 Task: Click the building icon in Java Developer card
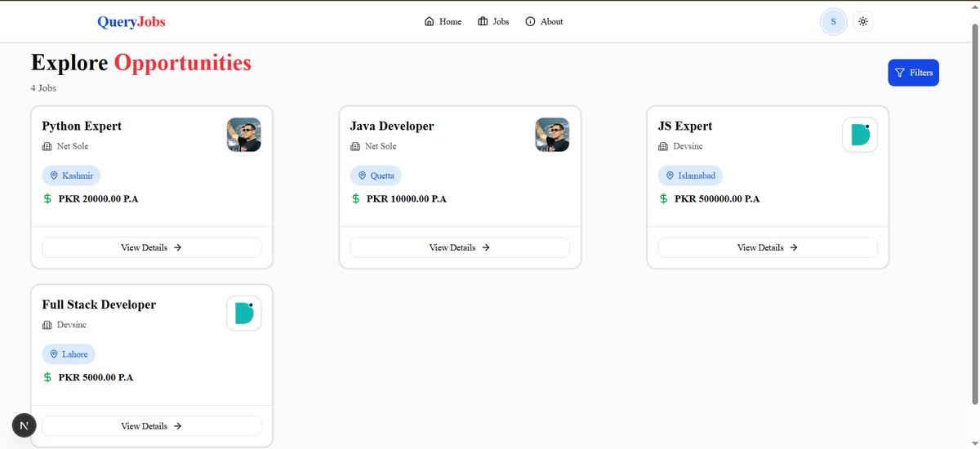click(354, 146)
